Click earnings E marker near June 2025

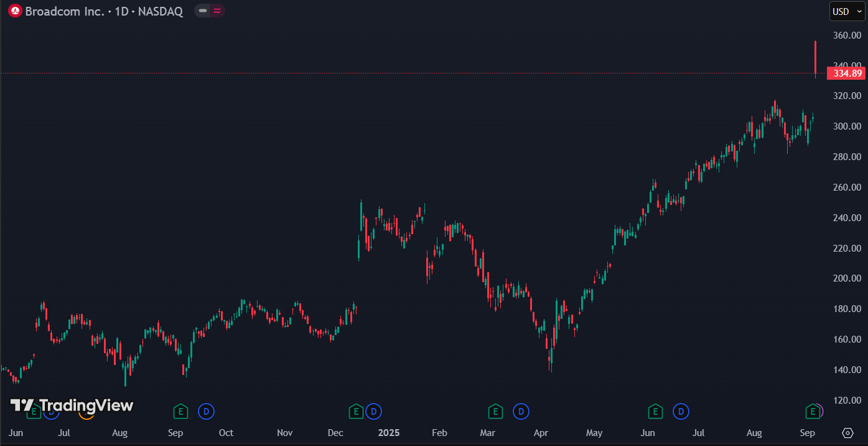tap(655, 411)
